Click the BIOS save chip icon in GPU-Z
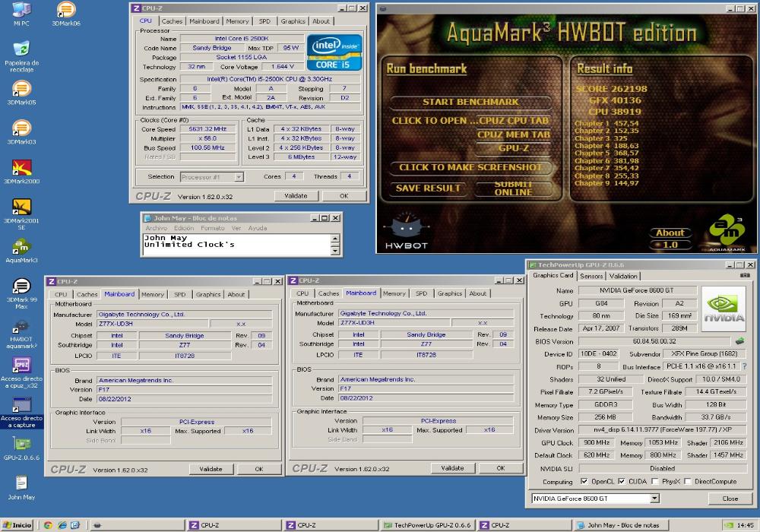This screenshot has width=760, height=532. 740,341
